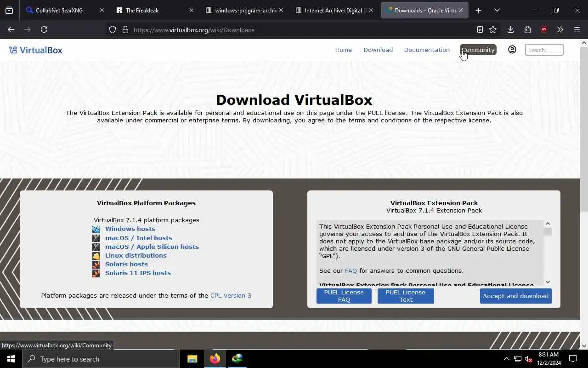Click the tracking protection shield icon
The height and width of the screenshot is (368, 588).
point(113,30)
